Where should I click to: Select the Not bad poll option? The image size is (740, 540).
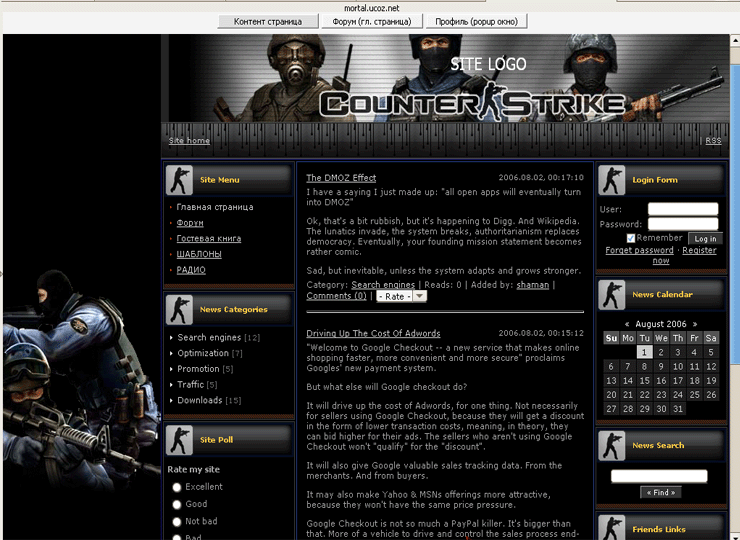(x=177, y=522)
